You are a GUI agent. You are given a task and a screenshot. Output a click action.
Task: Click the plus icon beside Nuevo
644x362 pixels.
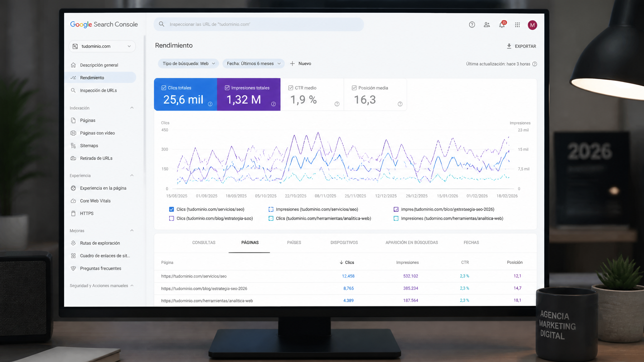pos(292,64)
